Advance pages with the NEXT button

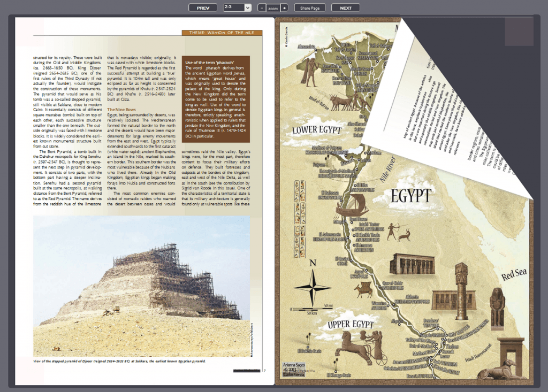(345, 7)
